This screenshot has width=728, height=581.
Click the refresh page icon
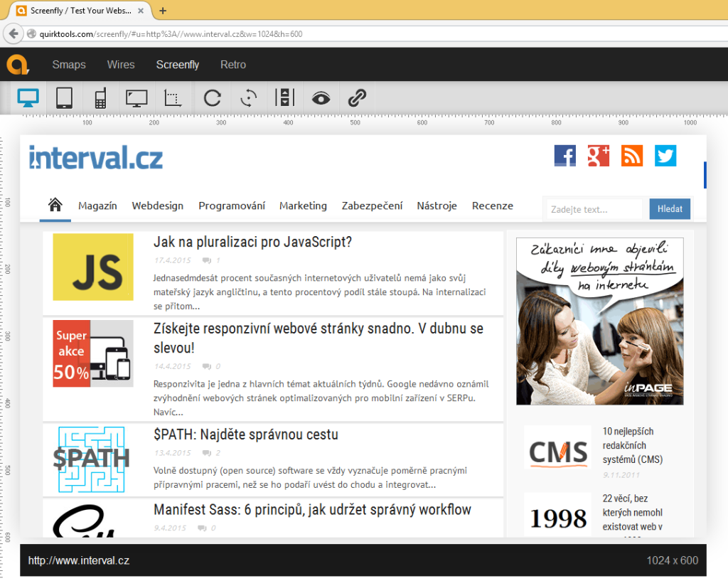[x=212, y=98]
